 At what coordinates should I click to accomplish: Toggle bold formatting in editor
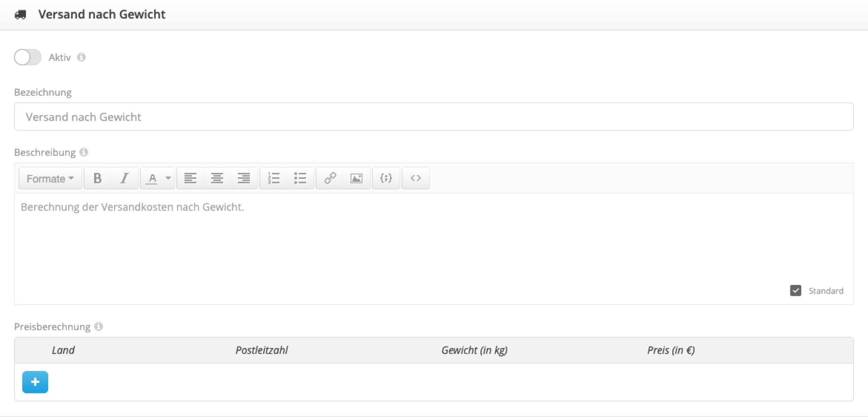pos(98,179)
